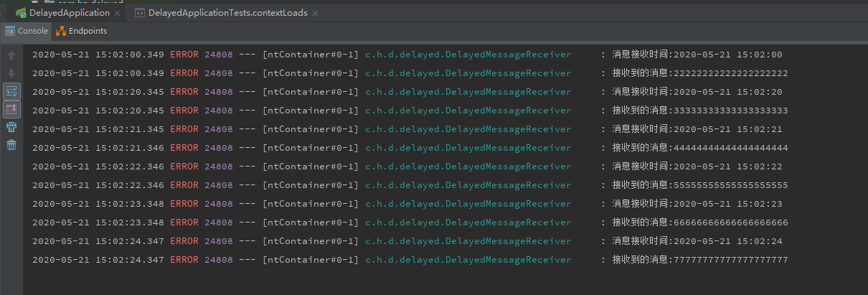Click the receive time text 2020-05-21 15:02:23
Viewport: 868px width, 295px height.
(x=728, y=204)
